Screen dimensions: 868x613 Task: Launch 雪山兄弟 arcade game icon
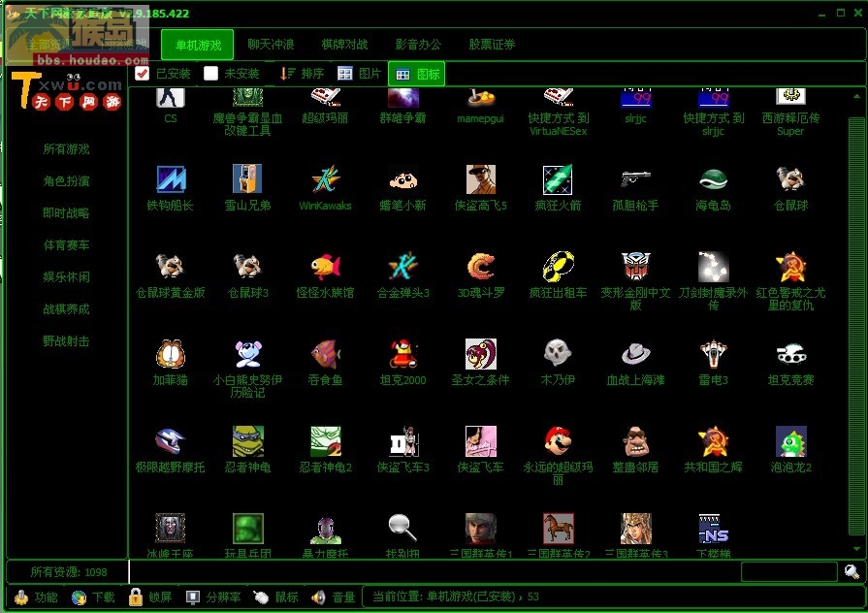coord(247,178)
